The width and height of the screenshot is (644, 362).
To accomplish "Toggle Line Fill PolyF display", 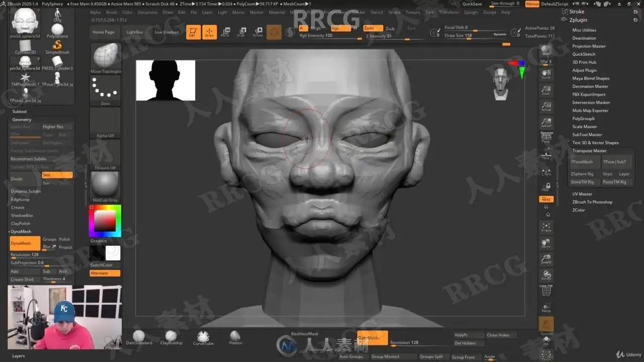I will [546, 291].
